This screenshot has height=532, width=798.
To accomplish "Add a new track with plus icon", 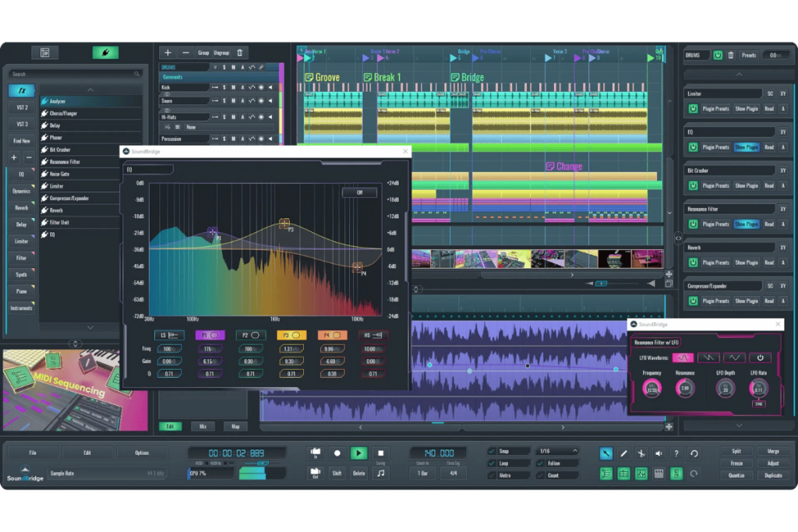I will 168,52.
